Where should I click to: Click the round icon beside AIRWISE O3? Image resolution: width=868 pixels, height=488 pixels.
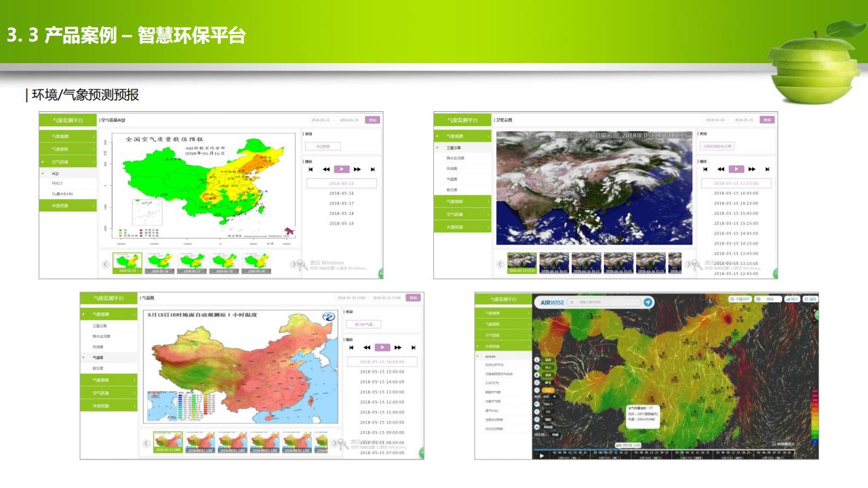pyautogui.click(x=538, y=411)
